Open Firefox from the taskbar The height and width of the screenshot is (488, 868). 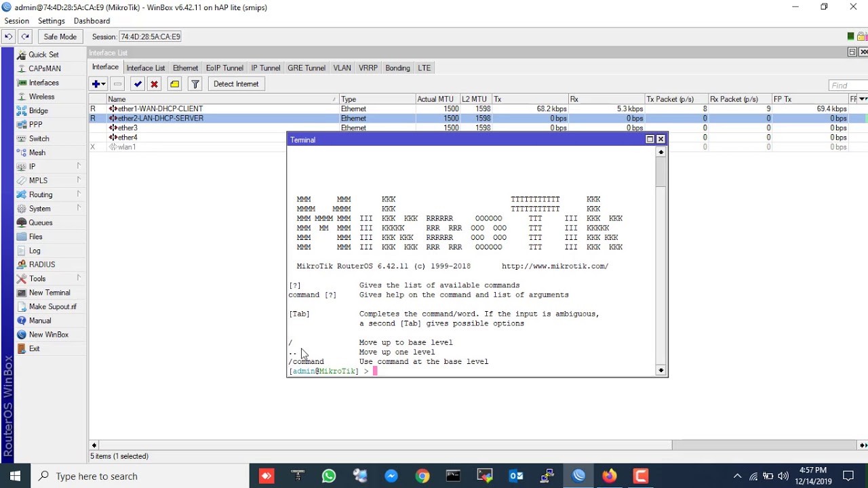tap(610, 476)
